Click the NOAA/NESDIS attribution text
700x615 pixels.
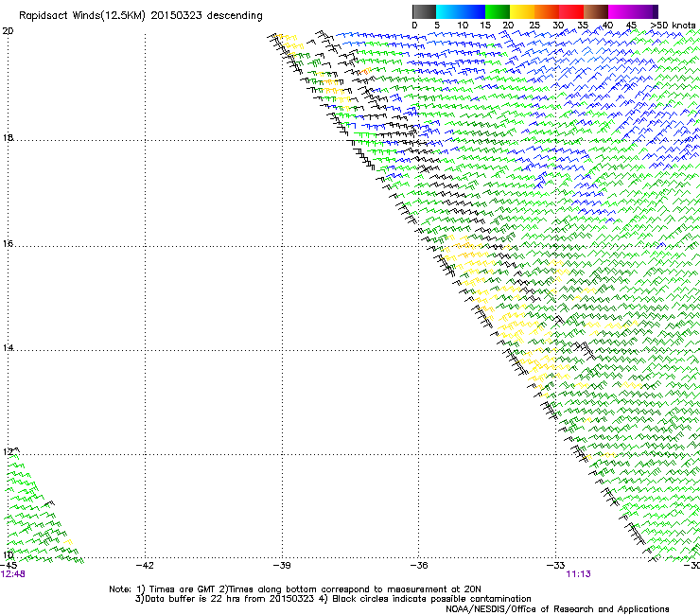click(557, 608)
